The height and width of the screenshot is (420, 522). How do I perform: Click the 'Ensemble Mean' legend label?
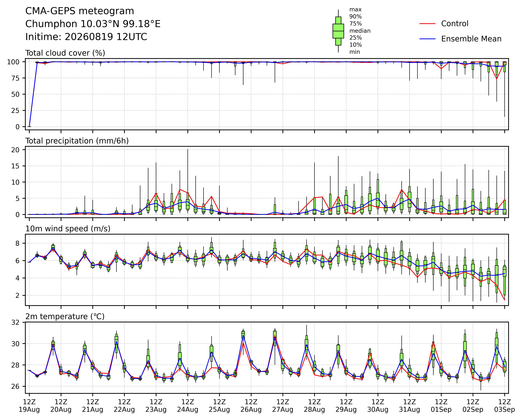coord(471,39)
